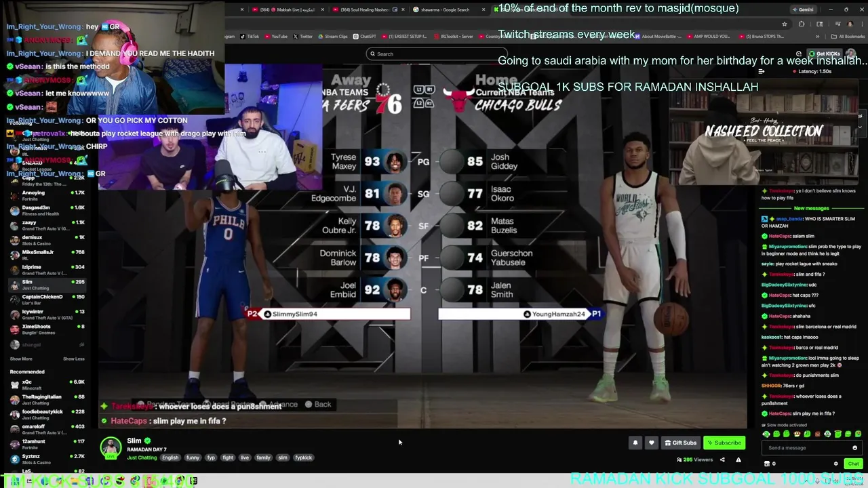
Task: Click the green Subscribe button
Action: tap(724, 443)
